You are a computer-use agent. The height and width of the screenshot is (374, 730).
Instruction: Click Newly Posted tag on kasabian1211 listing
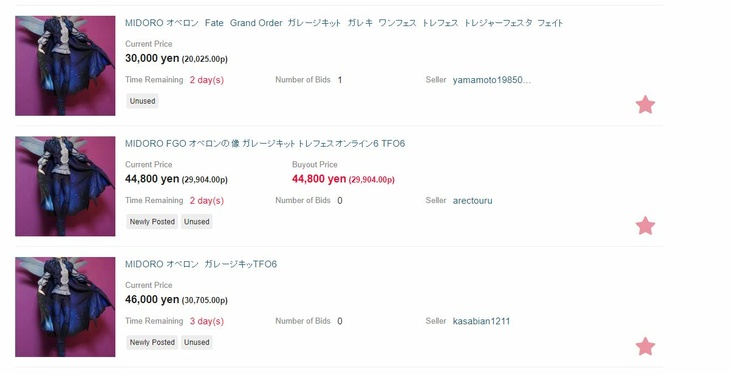click(152, 342)
